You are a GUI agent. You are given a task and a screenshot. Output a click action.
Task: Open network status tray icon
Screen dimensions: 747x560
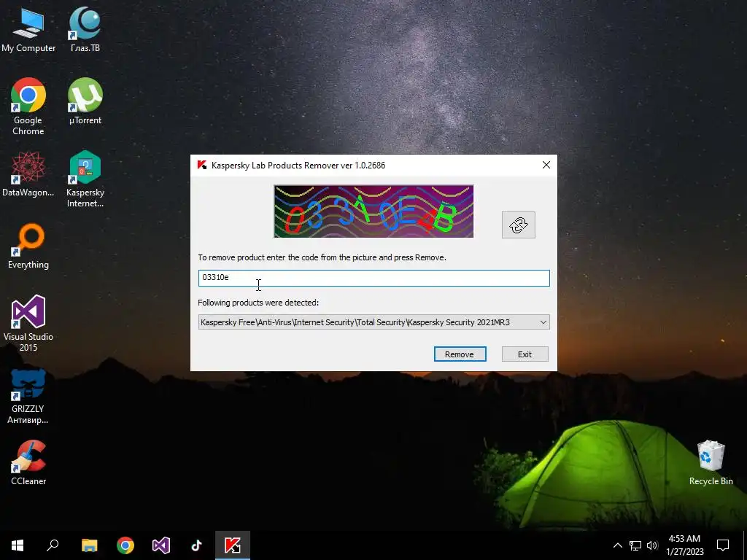[635, 545]
